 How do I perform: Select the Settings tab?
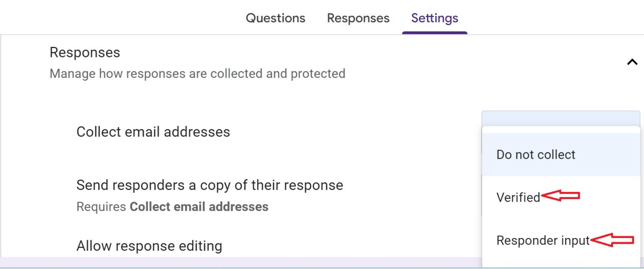434,18
